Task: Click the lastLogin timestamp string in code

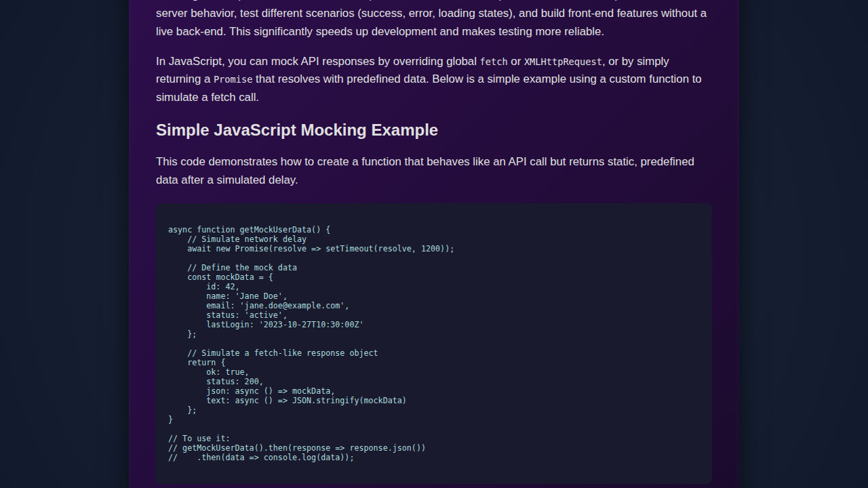Action: point(311,324)
